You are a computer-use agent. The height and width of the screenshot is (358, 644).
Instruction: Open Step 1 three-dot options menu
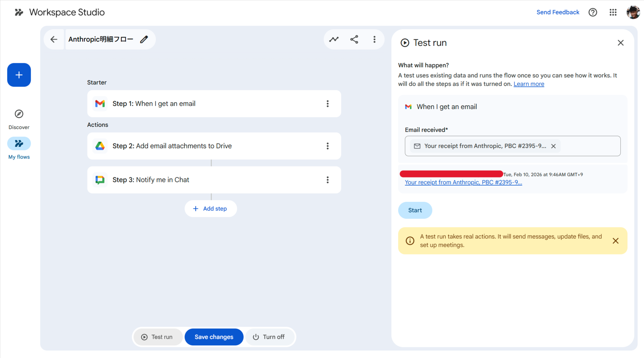pyautogui.click(x=328, y=104)
